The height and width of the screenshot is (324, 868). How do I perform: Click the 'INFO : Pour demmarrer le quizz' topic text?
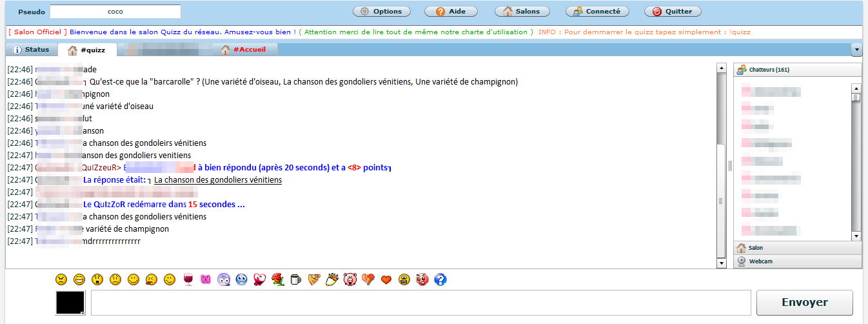[644, 32]
